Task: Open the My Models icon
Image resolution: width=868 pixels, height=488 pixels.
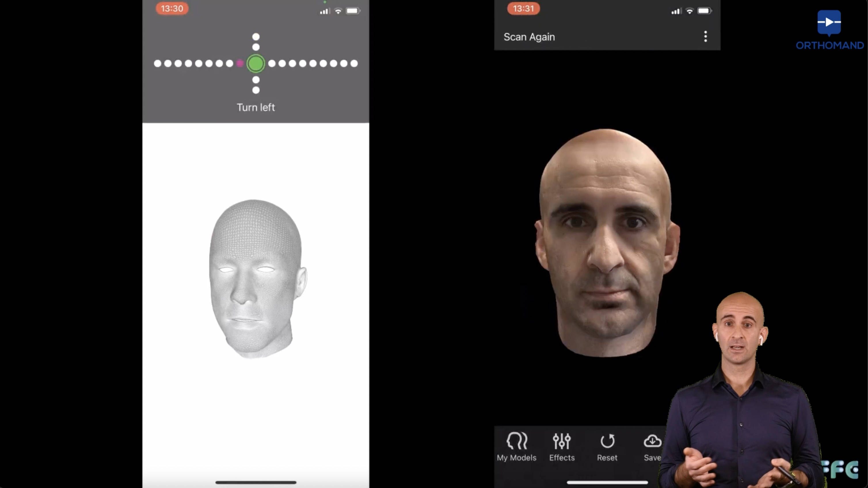Action: tap(516, 441)
